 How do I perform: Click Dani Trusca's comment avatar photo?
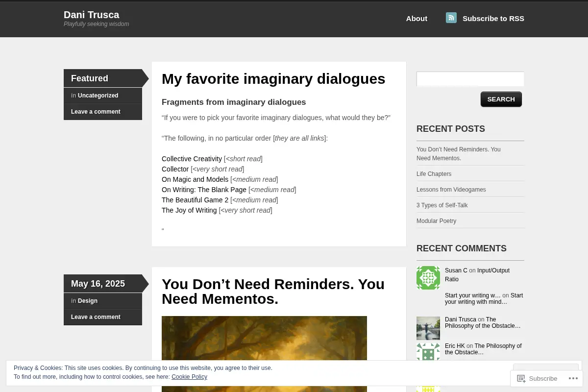(428, 328)
